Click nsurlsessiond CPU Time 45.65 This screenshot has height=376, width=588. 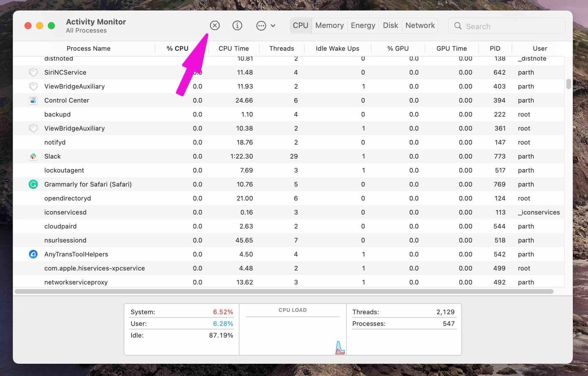[244, 240]
